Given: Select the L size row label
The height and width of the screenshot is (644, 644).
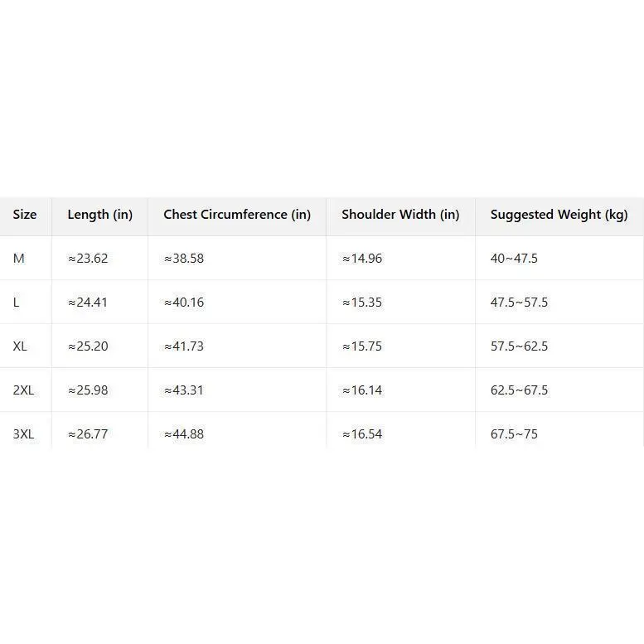Looking at the screenshot, I should (17, 303).
